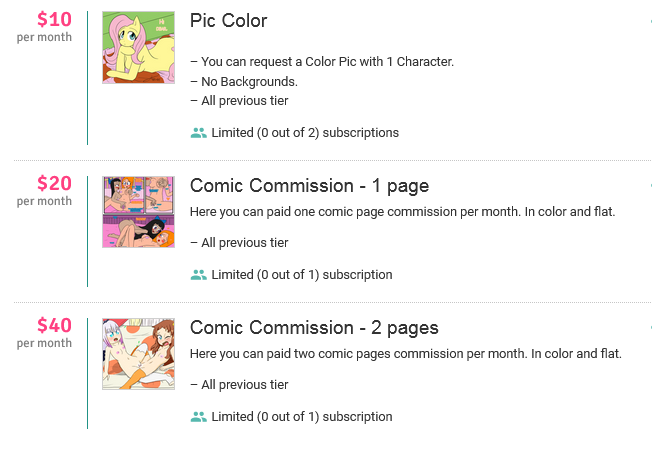Select the Comic Commission - 1 page title
The height and width of the screenshot is (455, 652).
coord(309,186)
